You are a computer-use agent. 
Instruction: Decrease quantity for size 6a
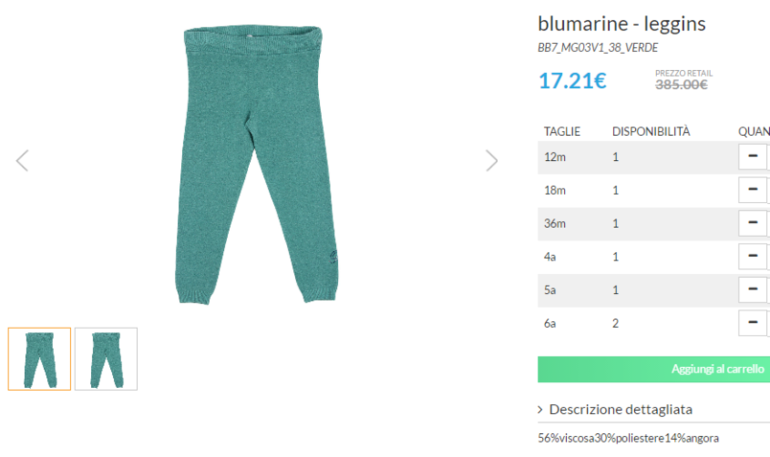[751, 323]
